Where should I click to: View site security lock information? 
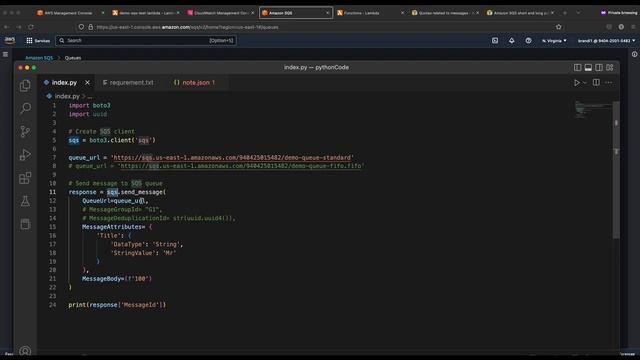tap(91, 27)
